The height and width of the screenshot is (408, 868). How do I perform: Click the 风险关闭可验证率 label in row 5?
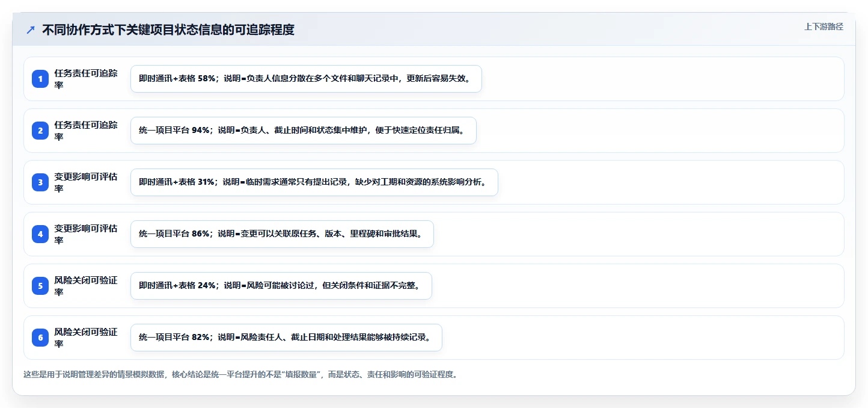pos(86,286)
